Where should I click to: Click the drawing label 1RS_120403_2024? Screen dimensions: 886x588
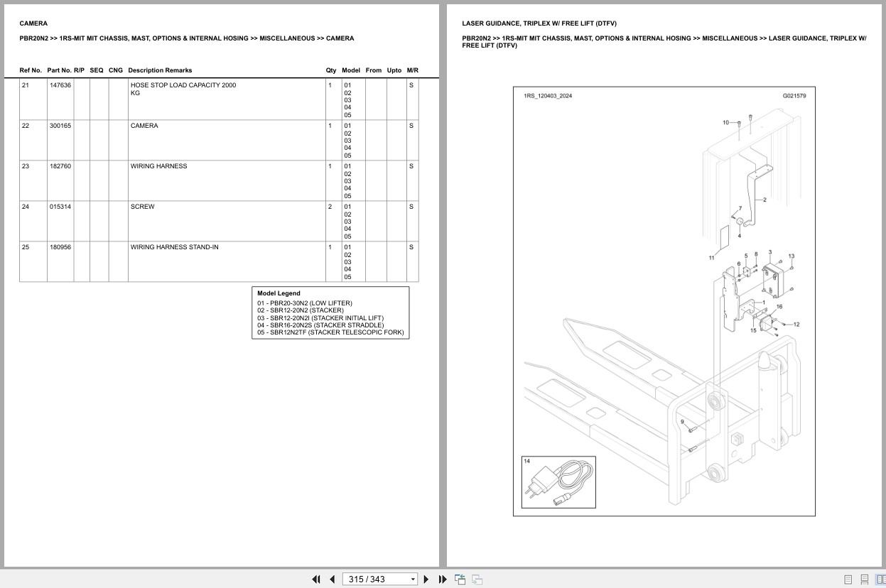[548, 96]
